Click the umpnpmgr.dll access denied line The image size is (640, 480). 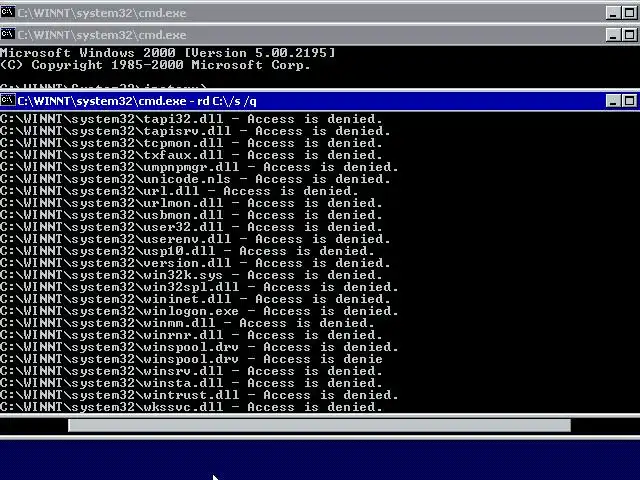199,167
